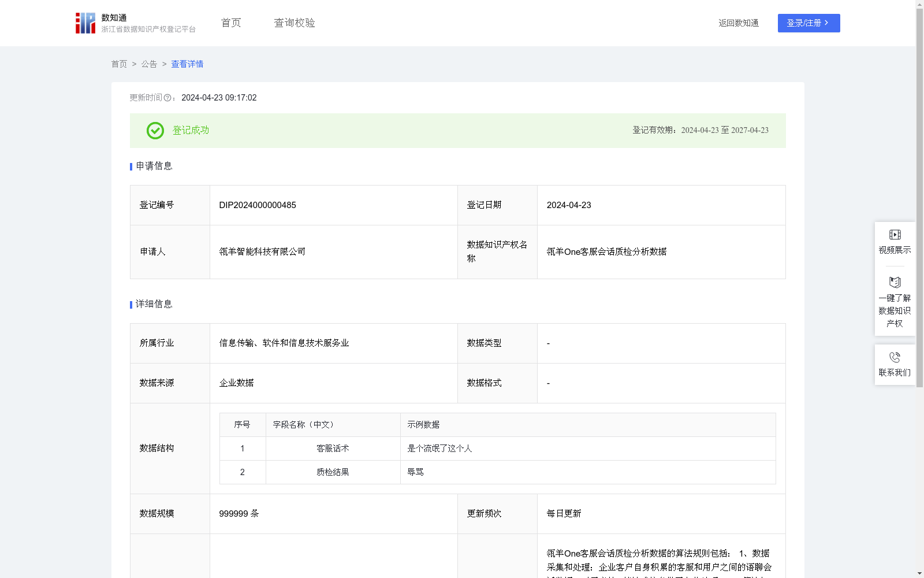Screen dimensions: 924x578
Task: Click the 首页 breadcrumb link
Action: pyautogui.click(x=119, y=64)
